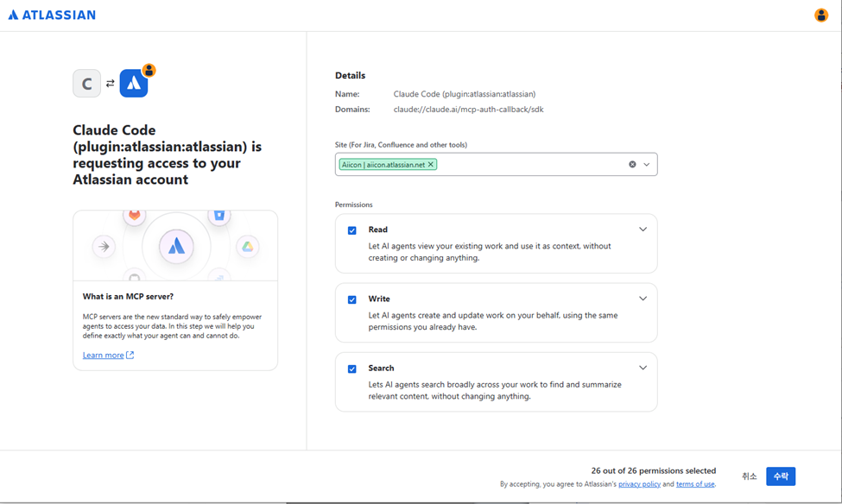Click the external link icon beside Learn more

(130, 355)
